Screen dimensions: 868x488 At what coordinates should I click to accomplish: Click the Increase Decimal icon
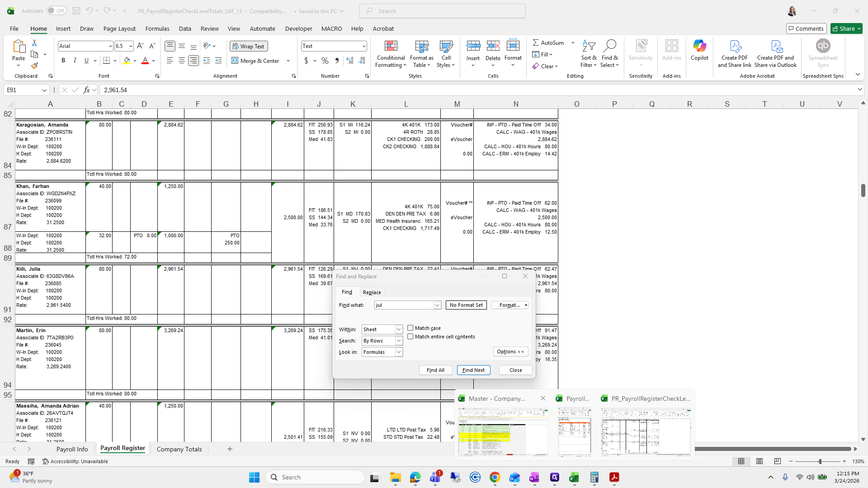pyautogui.click(x=349, y=61)
